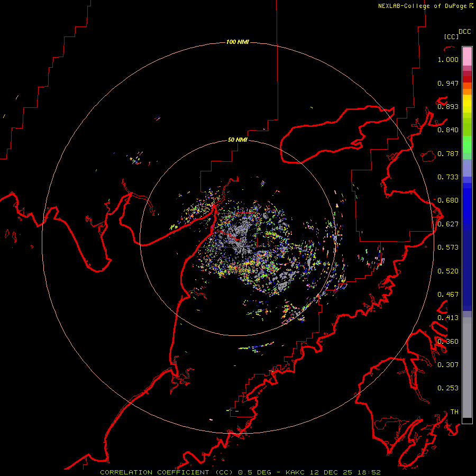Screen dimensions: 476x476
Task: Click the NEXLAB-College of DuPage label
Action: [422, 6]
